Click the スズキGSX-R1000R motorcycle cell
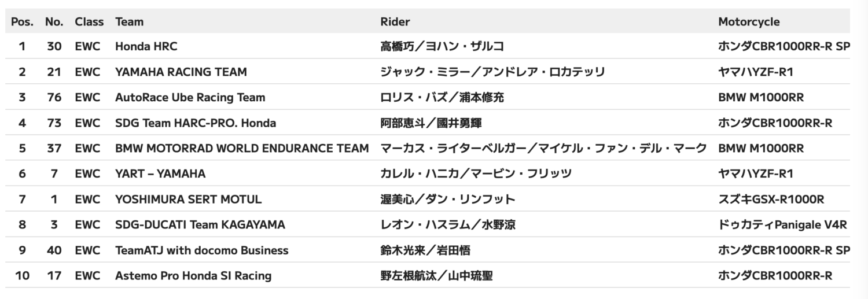Image resolution: width=868 pixels, height=299 pixels. 771,199
